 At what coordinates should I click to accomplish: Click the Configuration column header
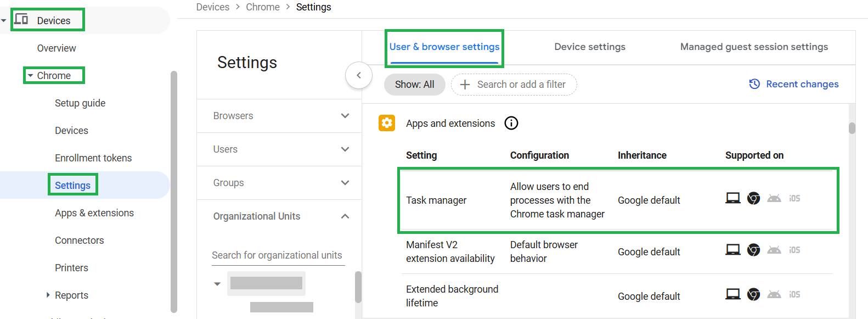[x=539, y=155]
